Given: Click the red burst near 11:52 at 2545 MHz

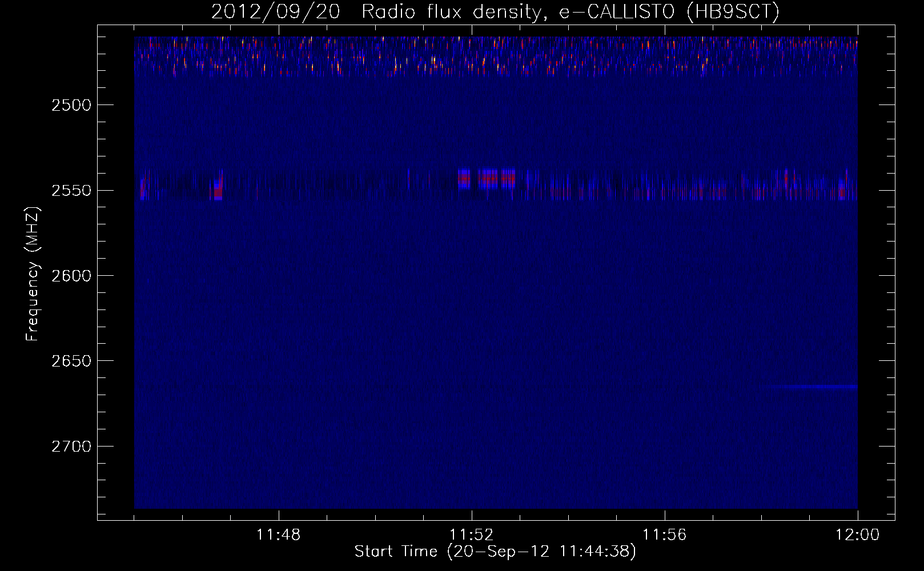Looking at the screenshot, I should point(487,179).
